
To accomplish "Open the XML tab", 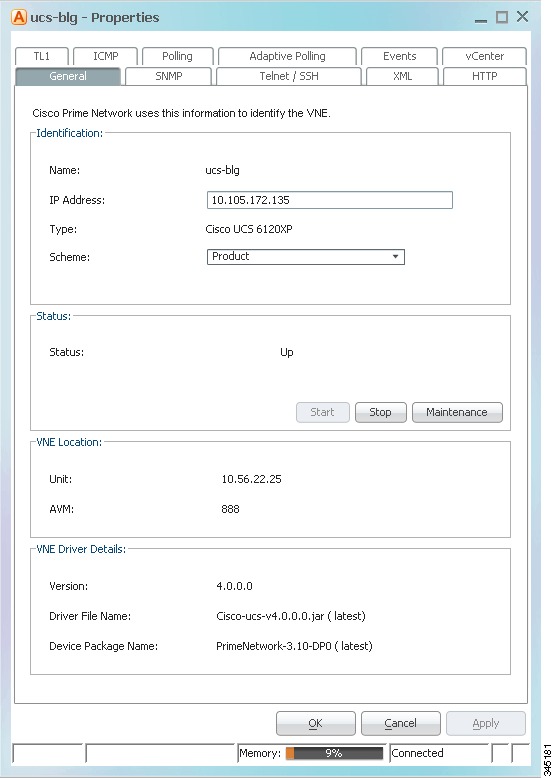I will point(402,76).
